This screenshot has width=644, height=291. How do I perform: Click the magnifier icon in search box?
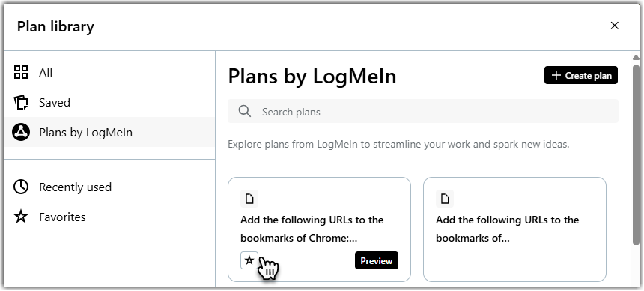point(244,111)
